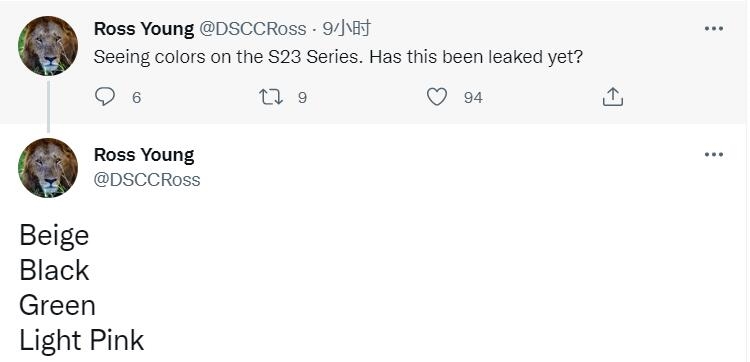Image resolution: width=750 pixels, height=362 pixels.
Task: Open more options on the reply tweet
Action: [x=714, y=154]
